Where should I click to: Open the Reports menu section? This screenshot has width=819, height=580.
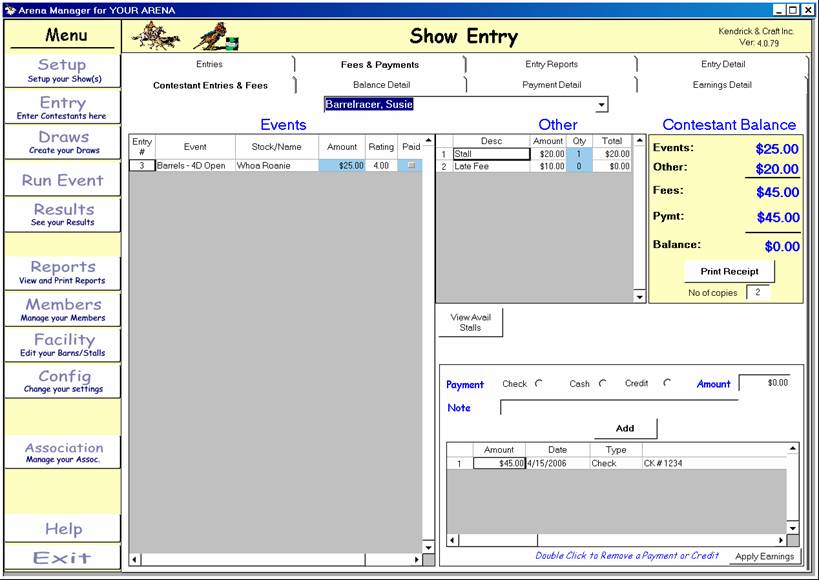63,272
